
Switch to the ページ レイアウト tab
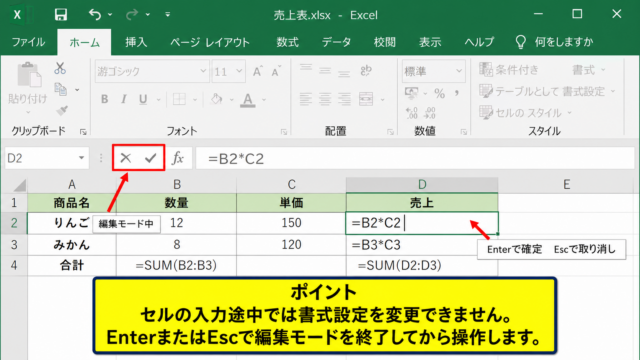point(210,42)
